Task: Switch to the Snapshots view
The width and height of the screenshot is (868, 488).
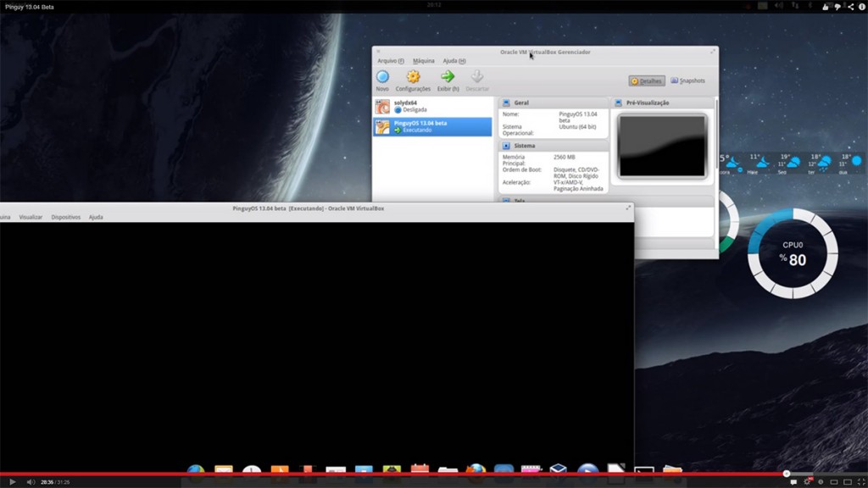Action: click(687, 81)
